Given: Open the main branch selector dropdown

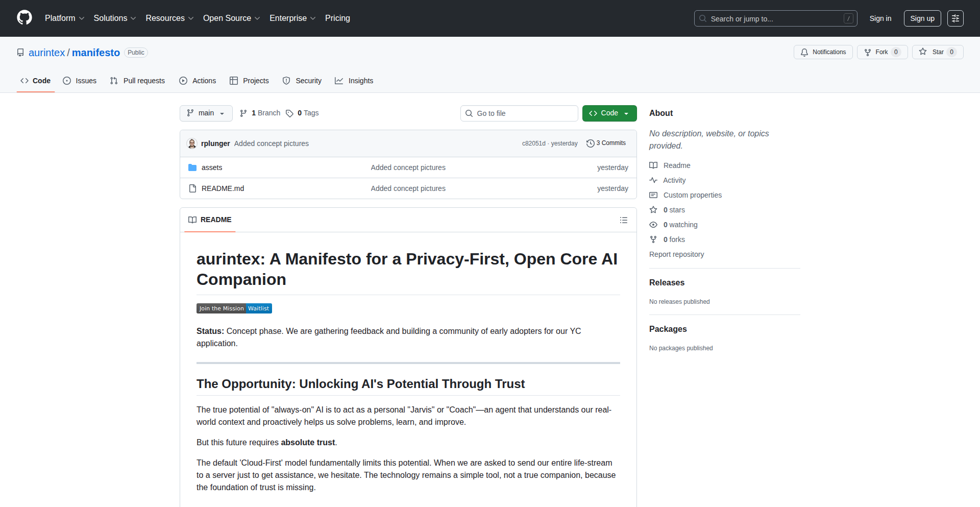Looking at the screenshot, I should (206, 113).
